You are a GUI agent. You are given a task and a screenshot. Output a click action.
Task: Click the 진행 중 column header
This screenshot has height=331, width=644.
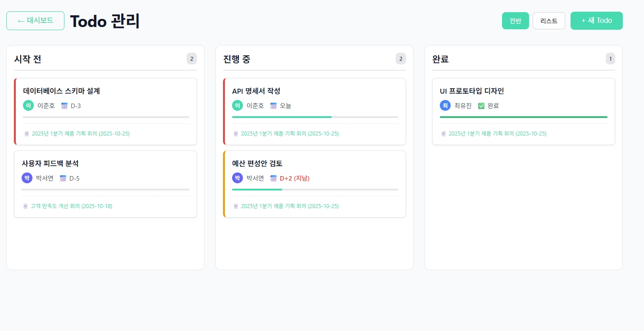(237, 59)
